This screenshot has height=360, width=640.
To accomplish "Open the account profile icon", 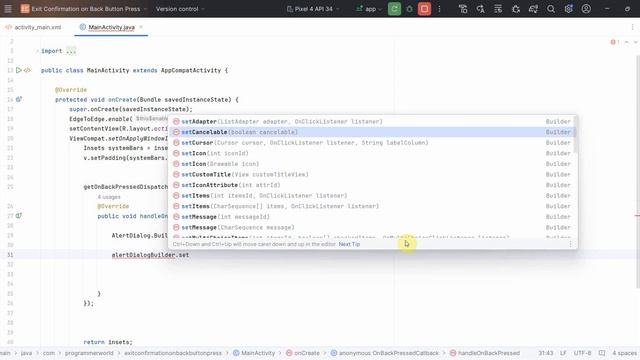I will (x=586, y=9).
